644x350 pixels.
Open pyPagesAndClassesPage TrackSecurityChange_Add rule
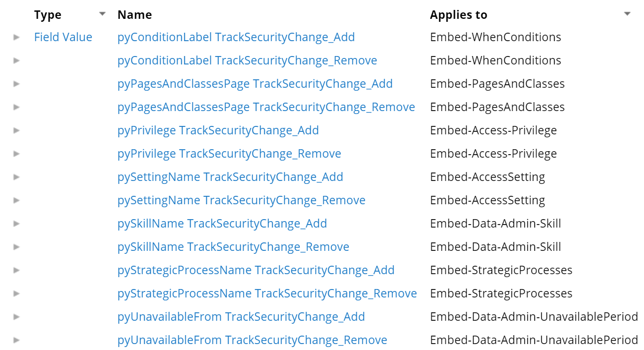click(x=255, y=84)
